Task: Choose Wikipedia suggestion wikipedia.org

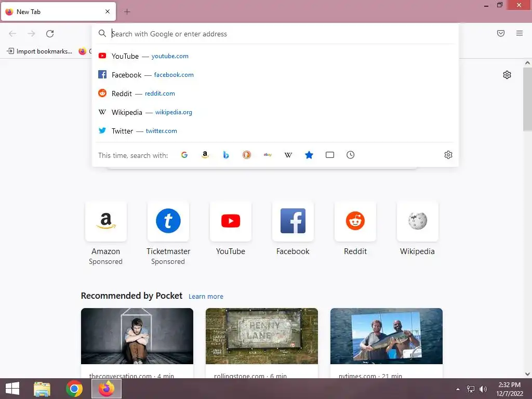Action: (x=275, y=112)
